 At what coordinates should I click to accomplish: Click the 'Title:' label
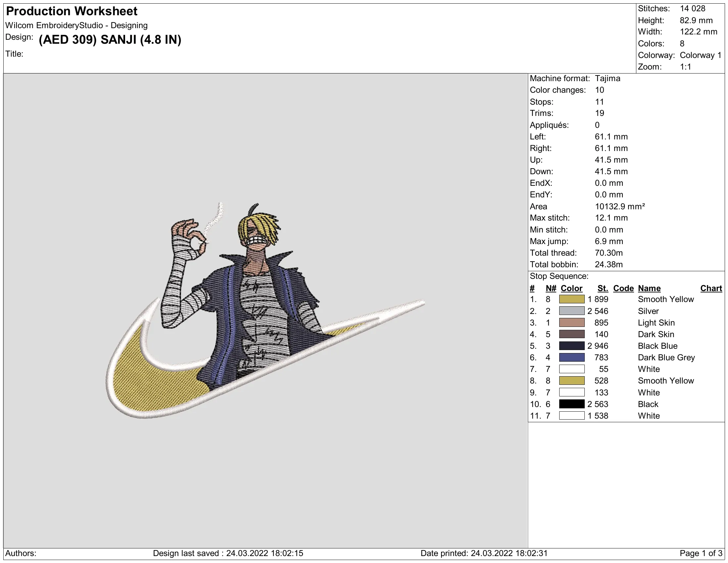pos(14,54)
